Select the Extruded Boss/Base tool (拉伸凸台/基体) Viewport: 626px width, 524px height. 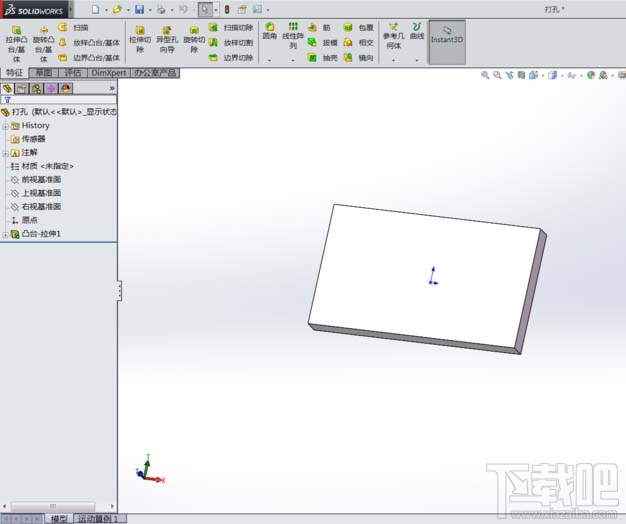[x=16, y=43]
